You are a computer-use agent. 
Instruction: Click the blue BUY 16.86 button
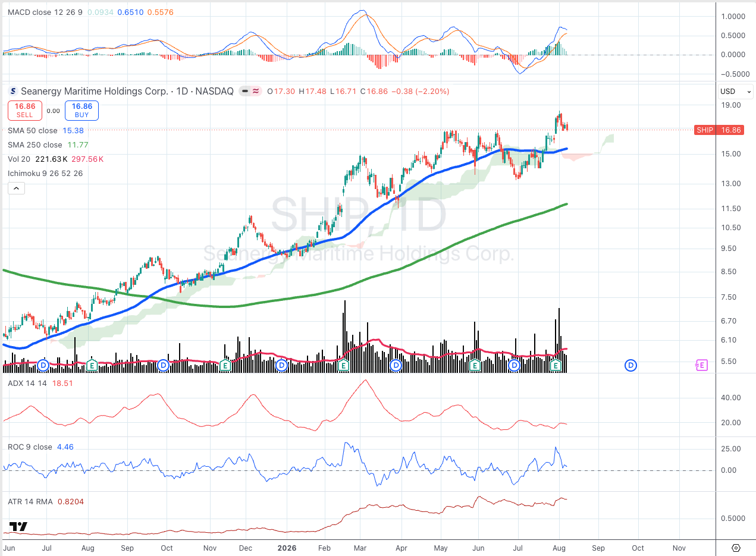click(81, 111)
